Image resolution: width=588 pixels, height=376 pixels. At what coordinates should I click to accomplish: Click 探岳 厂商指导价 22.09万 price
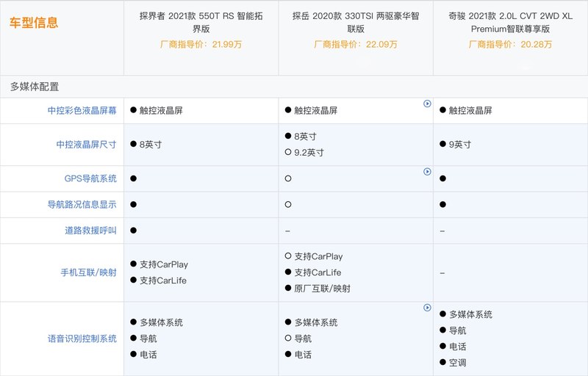[356, 45]
